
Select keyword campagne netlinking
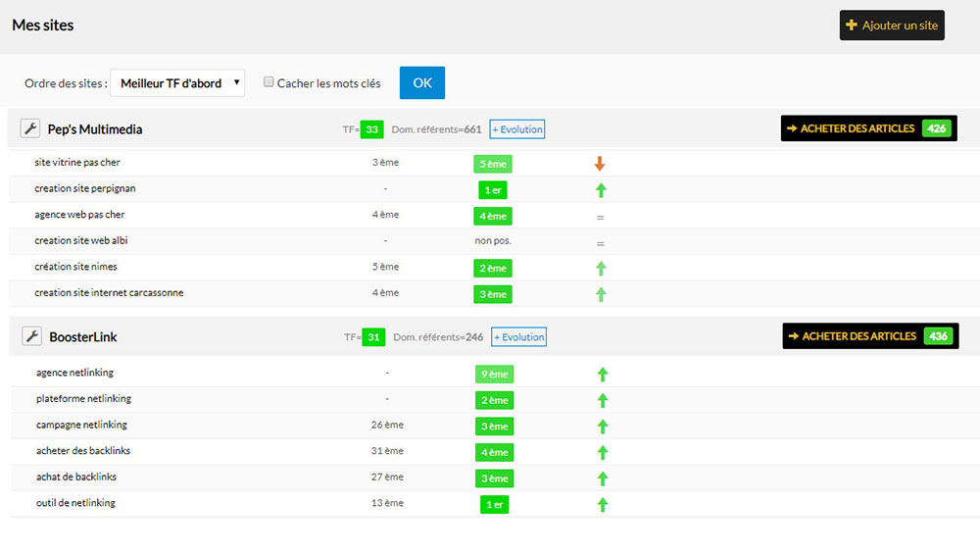[81, 425]
